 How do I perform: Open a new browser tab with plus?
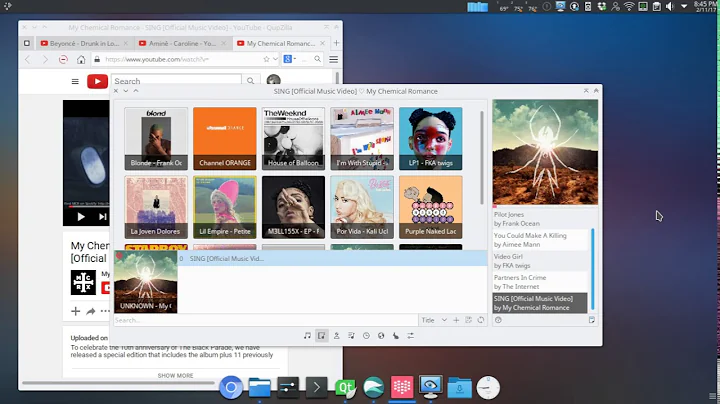[336, 43]
